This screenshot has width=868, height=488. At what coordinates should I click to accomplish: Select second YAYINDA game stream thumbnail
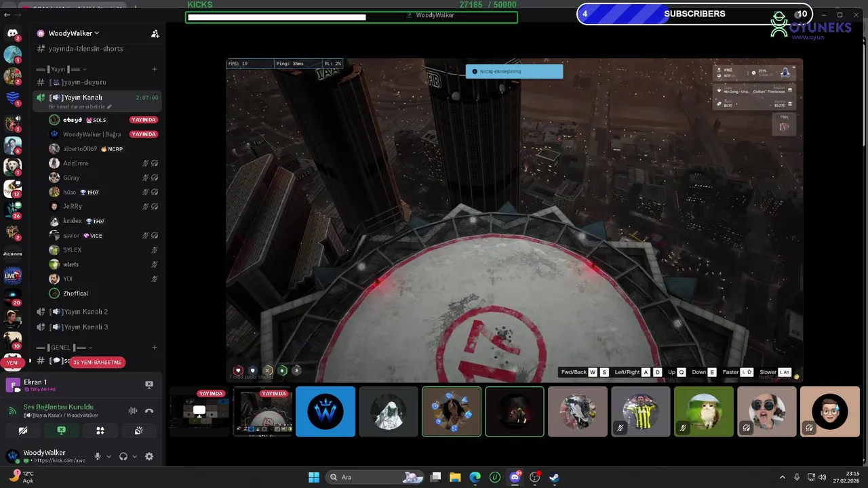pyautogui.click(x=262, y=411)
